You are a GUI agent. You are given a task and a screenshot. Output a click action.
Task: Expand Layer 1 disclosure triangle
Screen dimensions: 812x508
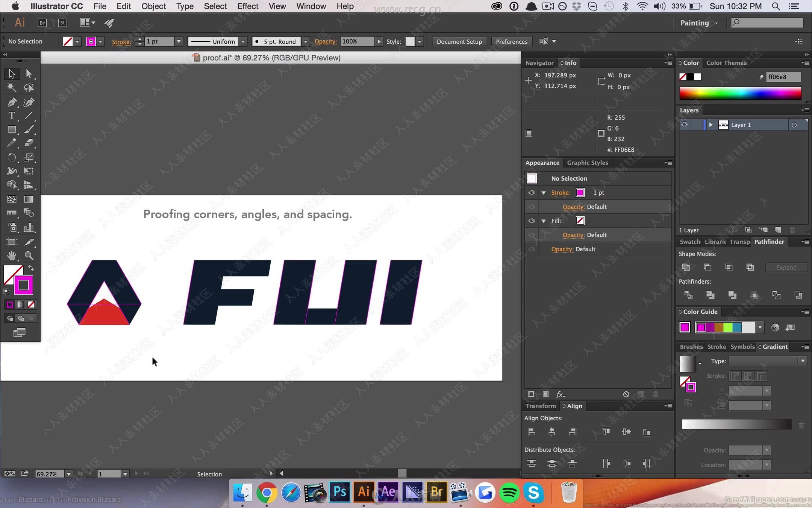click(710, 125)
